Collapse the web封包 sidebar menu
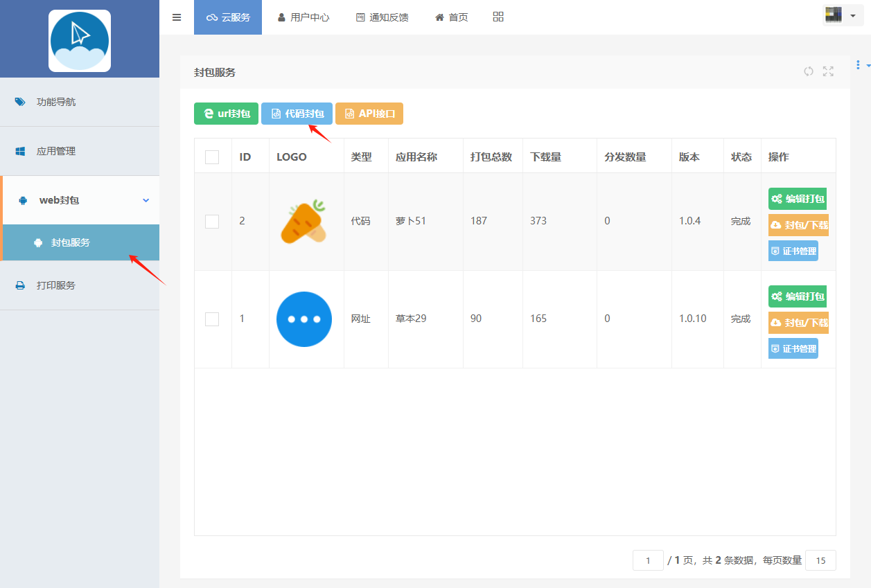Image resolution: width=871 pixels, height=588 pixels. click(80, 200)
